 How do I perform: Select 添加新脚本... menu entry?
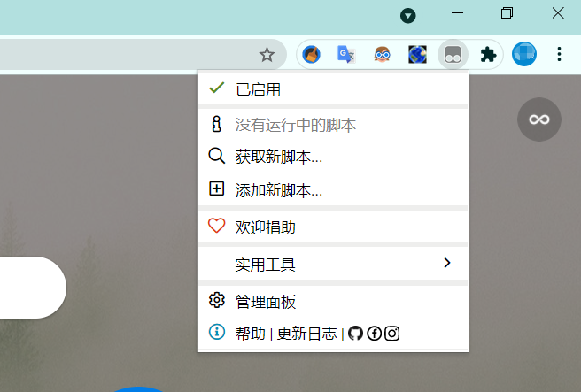coord(333,190)
